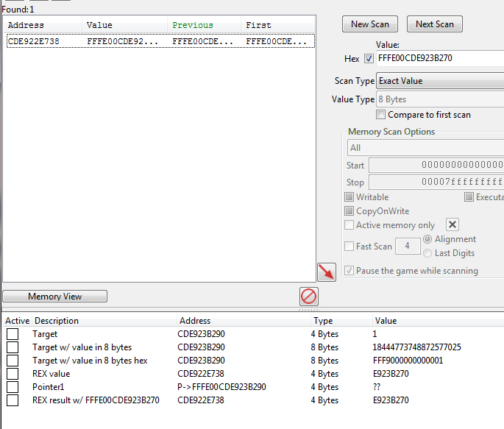The image size is (504, 429).
Task: Activate the Pointer1 entry checkbox
Action: pos(13,387)
